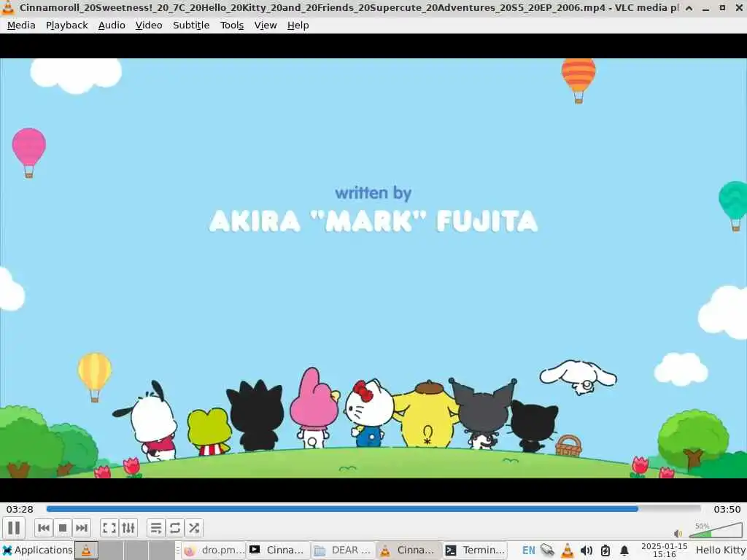The height and width of the screenshot is (560, 747).
Task: Show the playlist view
Action: 156,528
